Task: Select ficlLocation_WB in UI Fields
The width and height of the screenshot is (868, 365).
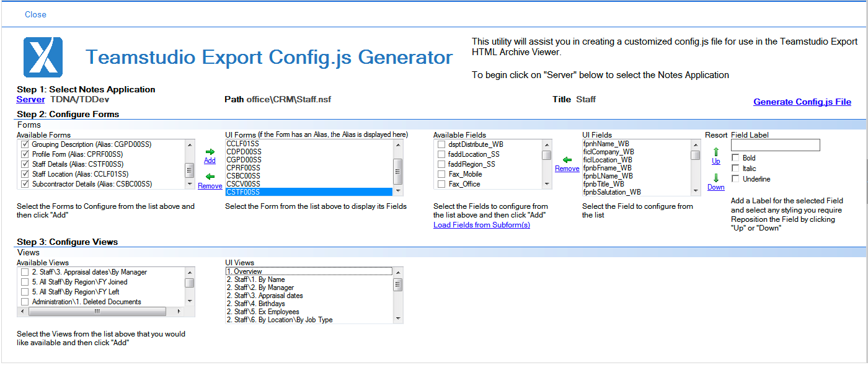Action: click(x=636, y=160)
